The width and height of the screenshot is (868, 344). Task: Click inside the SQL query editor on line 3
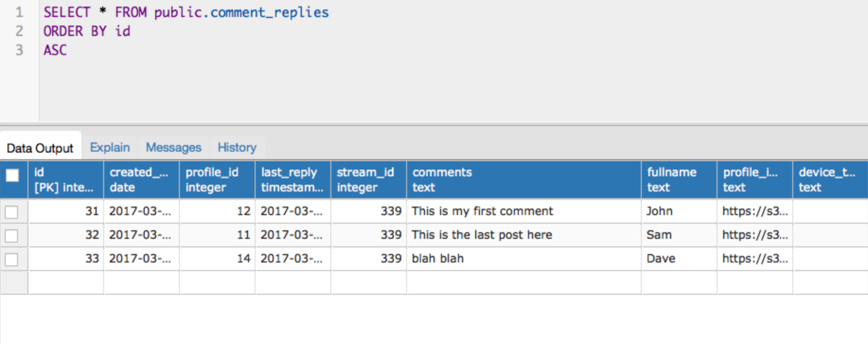pyautogui.click(x=453, y=50)
